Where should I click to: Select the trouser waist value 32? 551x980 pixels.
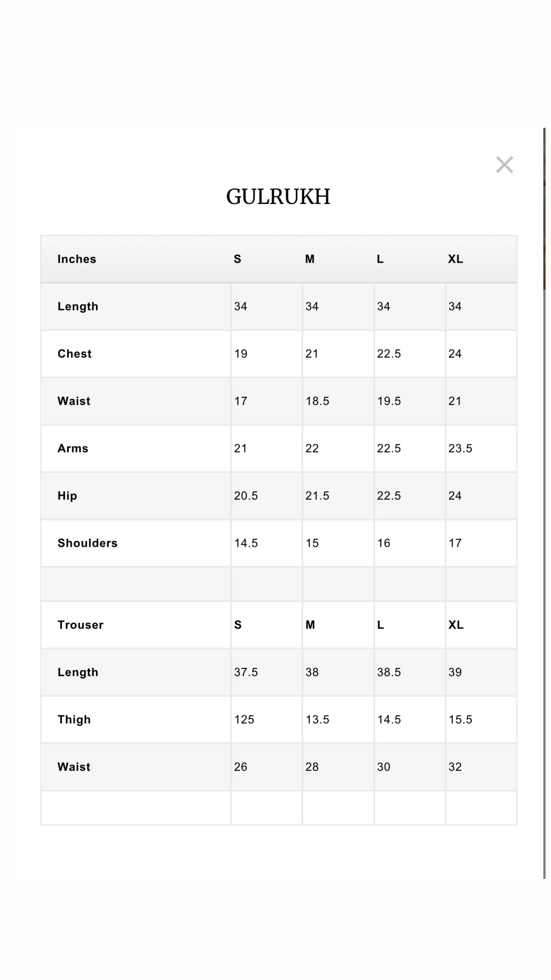(455, 767)
